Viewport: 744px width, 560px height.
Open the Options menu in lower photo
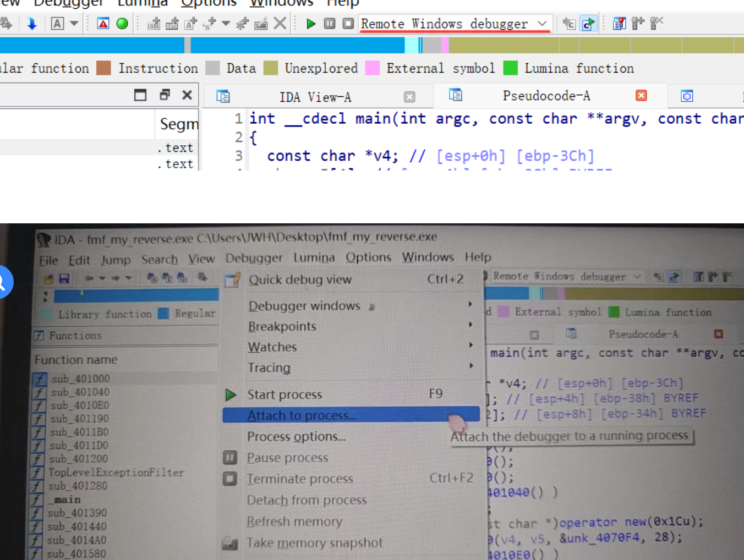tap(368, 257)
